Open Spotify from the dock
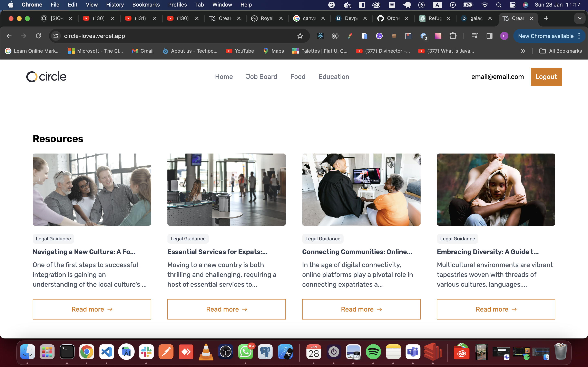Image resolution: width=588 pixels, height=367 pixels. click(373, 352)
